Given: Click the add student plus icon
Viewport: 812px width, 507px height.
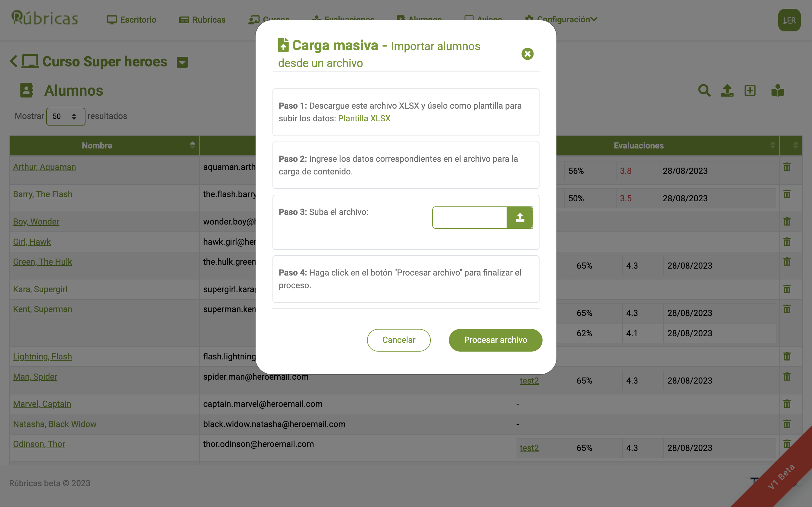Looking at the screenshot, I should 750,91.
